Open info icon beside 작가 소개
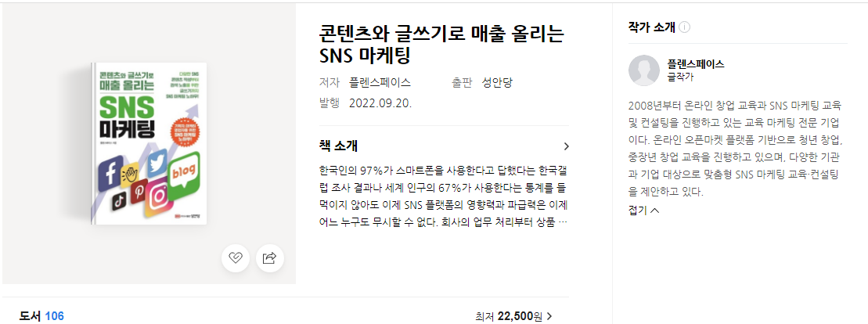The image size is (868, 324). point(684,27)
